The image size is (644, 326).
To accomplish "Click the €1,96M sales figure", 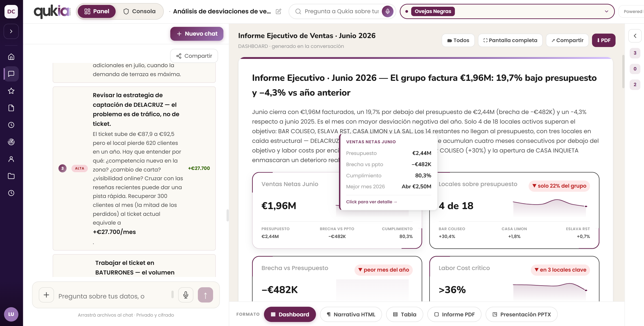I will [x=279, y=206].
